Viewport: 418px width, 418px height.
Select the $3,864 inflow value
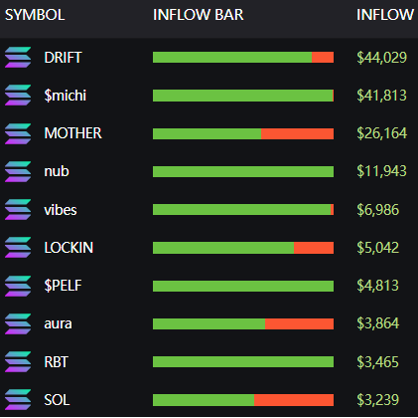click(x=378, y=323)
